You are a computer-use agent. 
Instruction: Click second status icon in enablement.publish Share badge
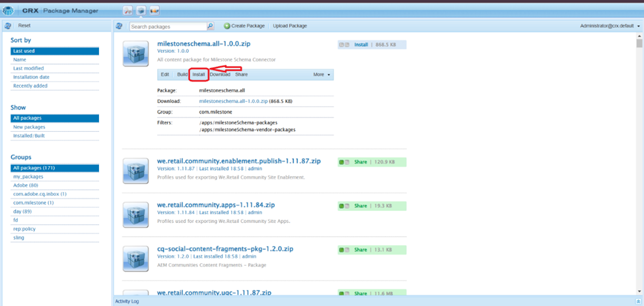click(x=347, y=162)
